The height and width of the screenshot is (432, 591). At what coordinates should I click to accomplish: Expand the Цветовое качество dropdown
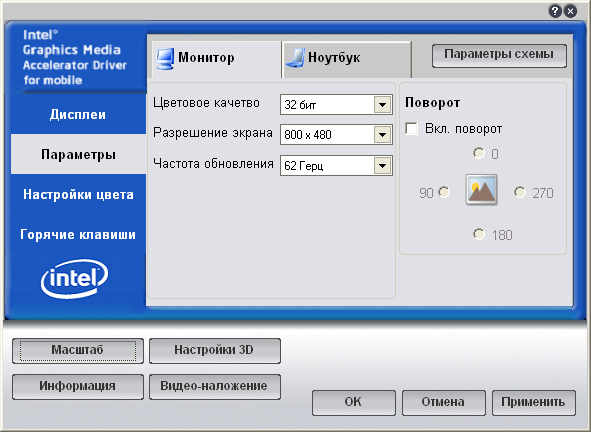click(x=382, y=105)
